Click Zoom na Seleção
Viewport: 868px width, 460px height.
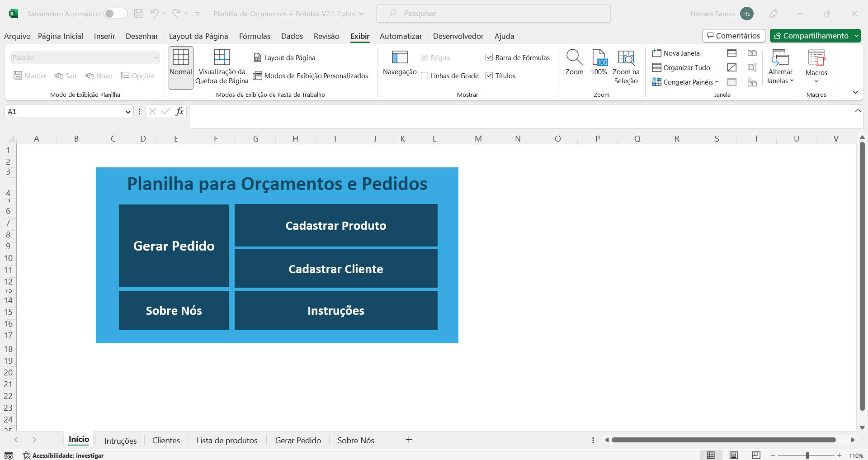coord(626,67)
